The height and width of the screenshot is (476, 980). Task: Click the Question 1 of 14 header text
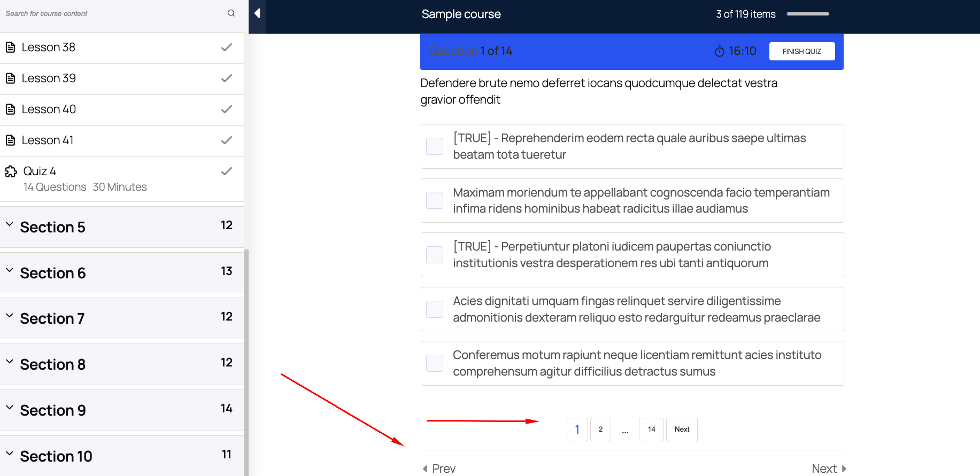(x=470, y=51)
